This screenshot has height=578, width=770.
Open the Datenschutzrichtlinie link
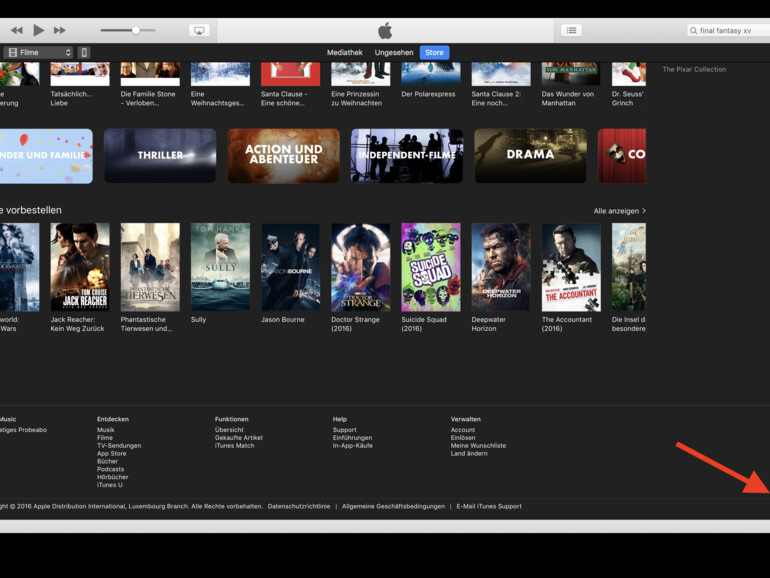click(299, 506)
